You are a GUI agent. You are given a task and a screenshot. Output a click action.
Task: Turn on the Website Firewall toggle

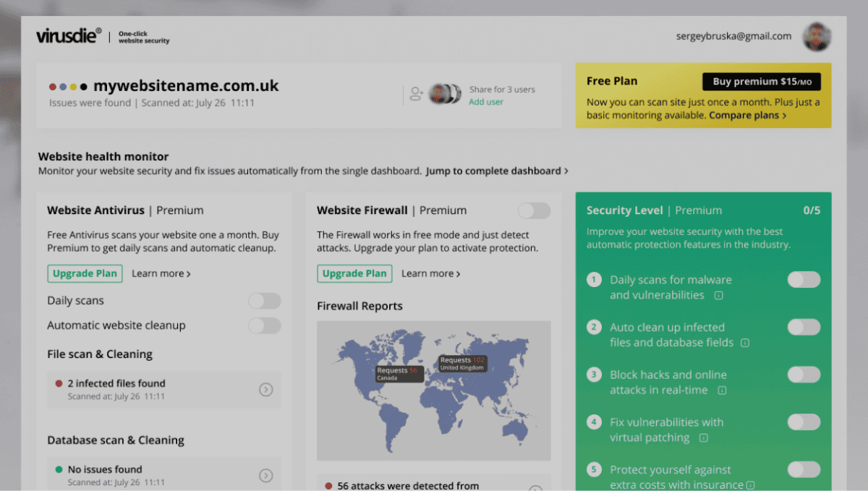(534, 210)
